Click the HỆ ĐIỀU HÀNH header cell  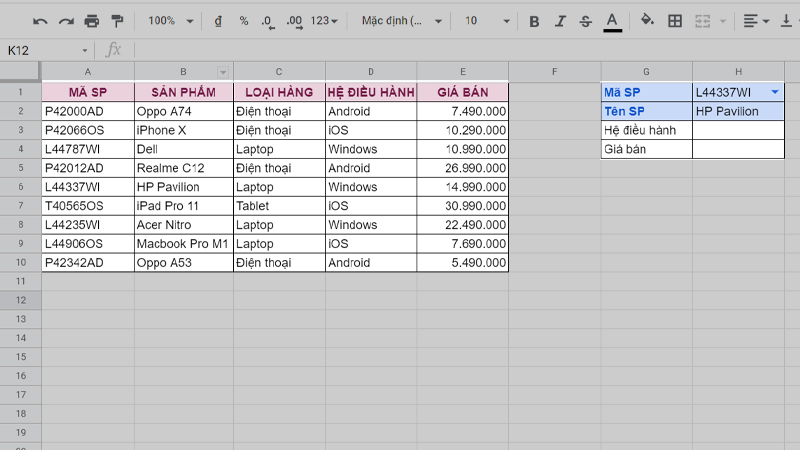(371, 92)
